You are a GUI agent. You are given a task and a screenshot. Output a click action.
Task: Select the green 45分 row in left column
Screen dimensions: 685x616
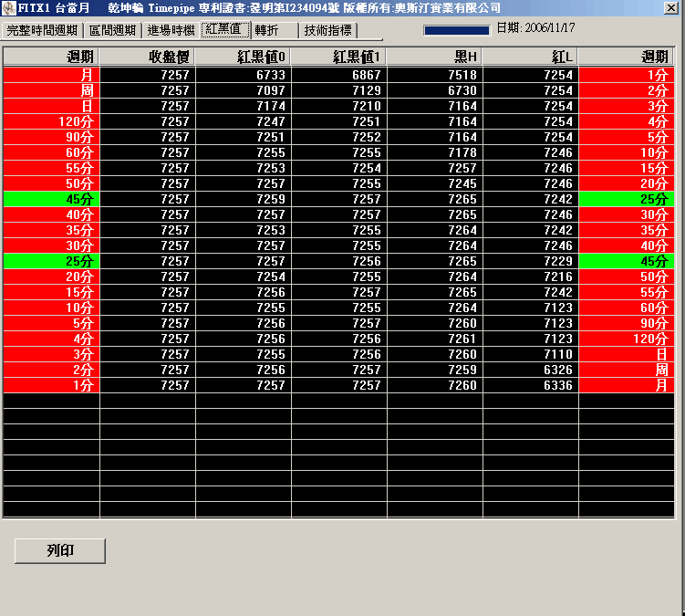point(51,199)
